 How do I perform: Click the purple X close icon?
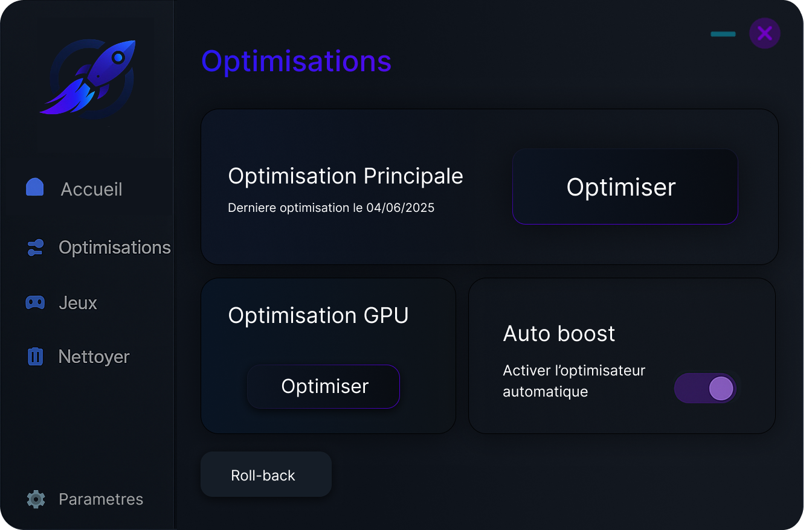point(764,33)
